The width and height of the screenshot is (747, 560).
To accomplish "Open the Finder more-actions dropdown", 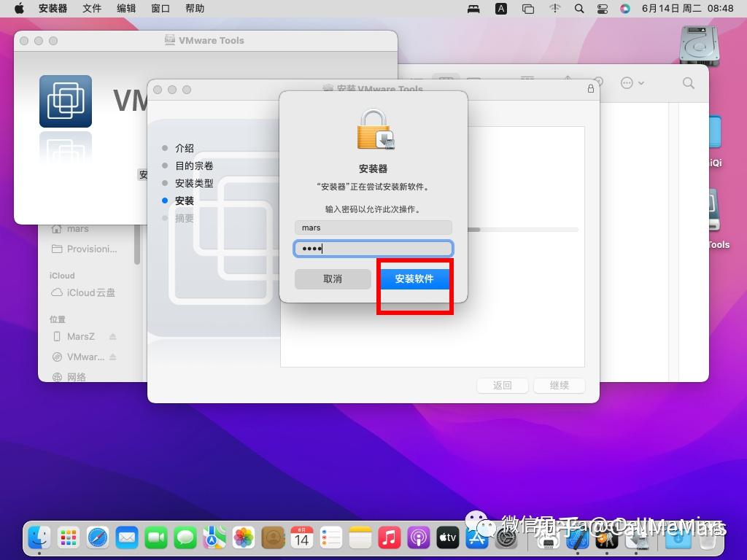I will [x=632, y=83].
